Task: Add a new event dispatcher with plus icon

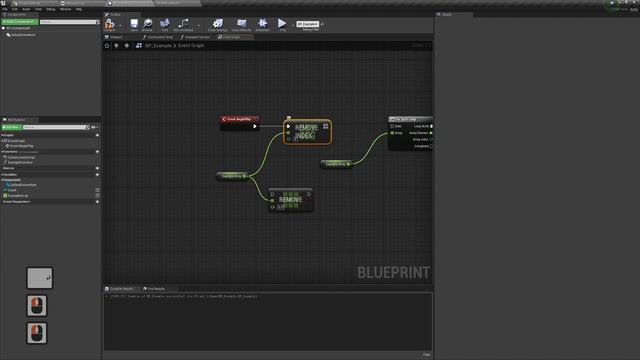Action: click(97, 202)
